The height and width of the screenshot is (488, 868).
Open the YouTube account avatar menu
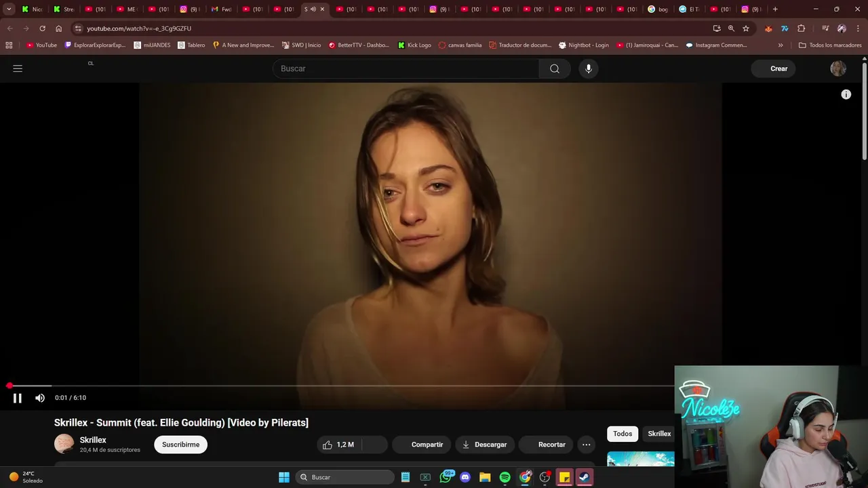click(838, 68)
